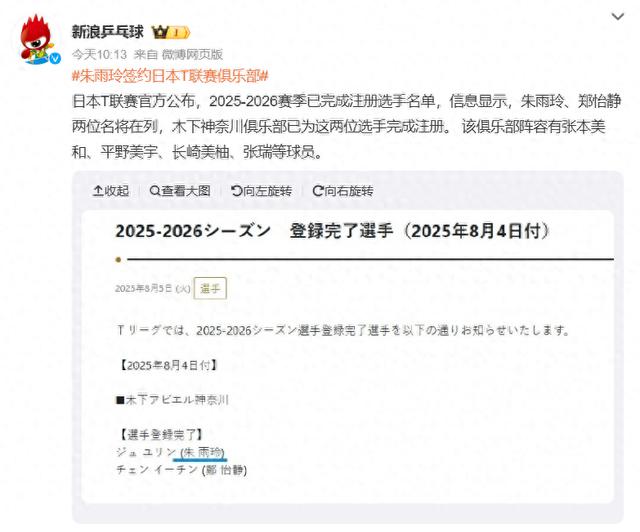Click the Sina Ping Pong avatar
The height and width of the screenshot is (532, 640).
coord(39,40)
